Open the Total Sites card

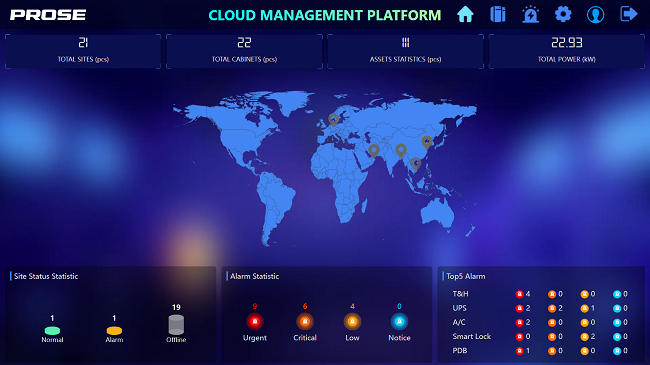coord(83,51)
